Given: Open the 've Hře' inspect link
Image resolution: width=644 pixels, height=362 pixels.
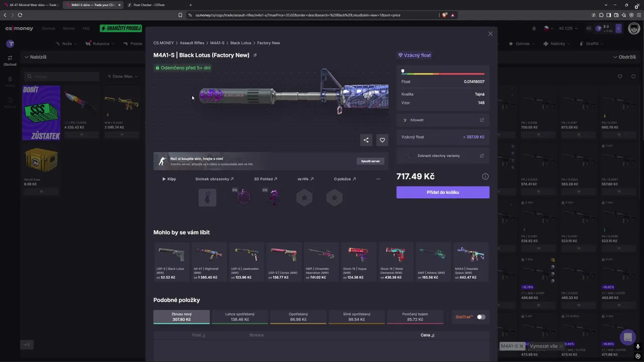Looking at the screenshot, I should pyautogui.click(x=305, y=179).
